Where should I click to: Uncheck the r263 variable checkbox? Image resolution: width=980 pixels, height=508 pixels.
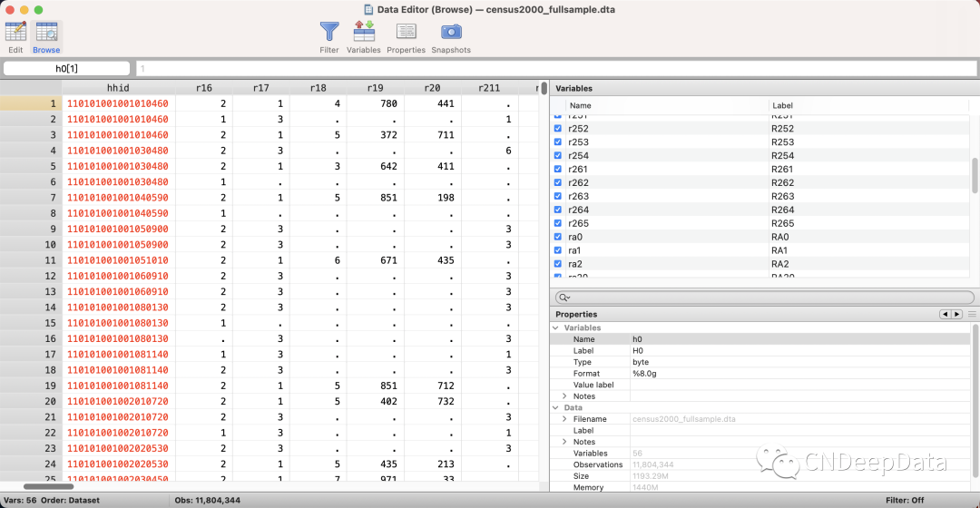pyautogui.click(x=558, y=196)
